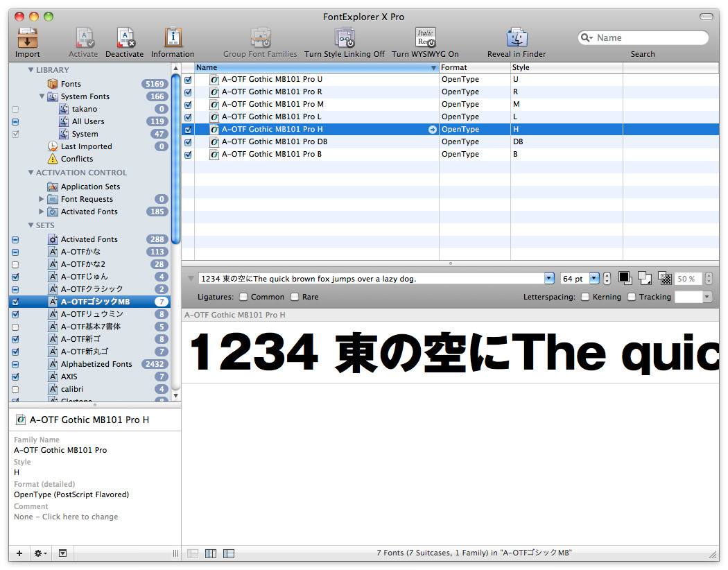Click the search magnifier icon

coord(587,37)
